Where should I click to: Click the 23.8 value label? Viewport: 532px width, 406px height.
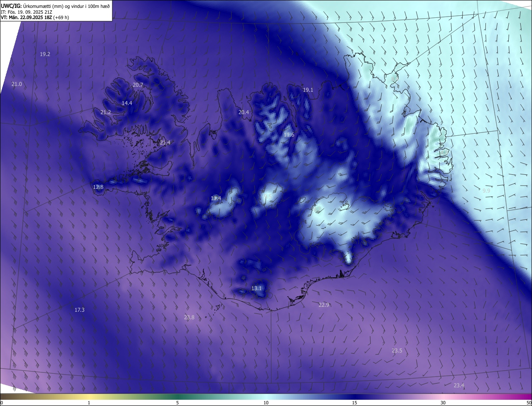[189, 318]
